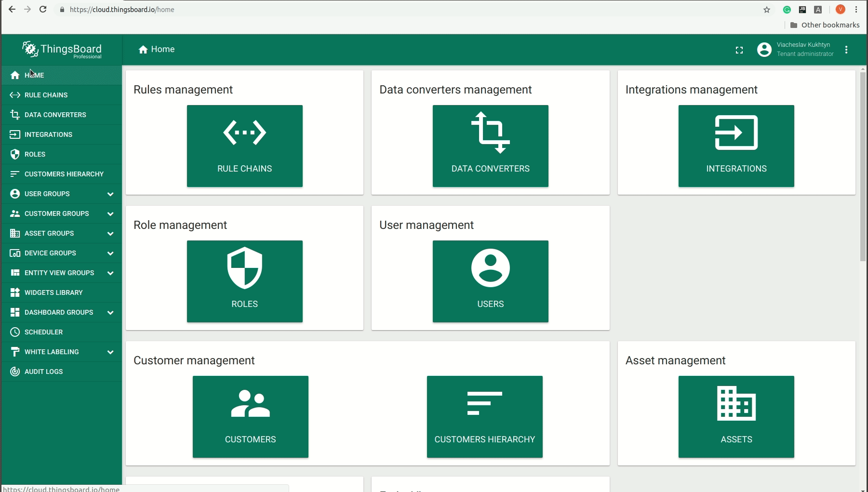Viewport: 868px width, 492px height.
Task: Click the browser address bar URL
Action: pyautogui.click(x=122, y=10)
